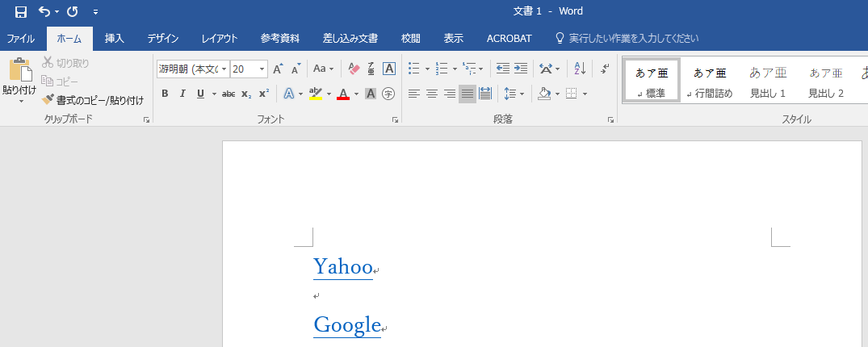This screenshot has width=868, height=347.
Task: Click the line spacing icon
Action: coord(509,94)
